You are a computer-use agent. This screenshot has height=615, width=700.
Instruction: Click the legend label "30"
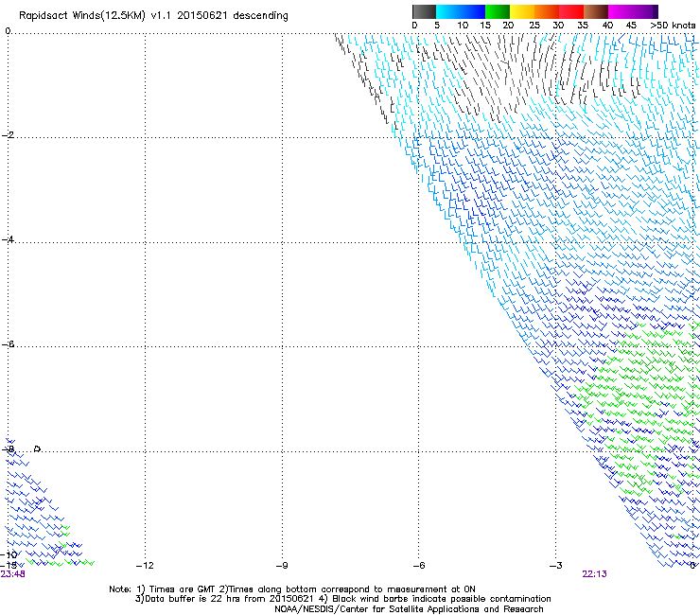(x=558, y=26)
